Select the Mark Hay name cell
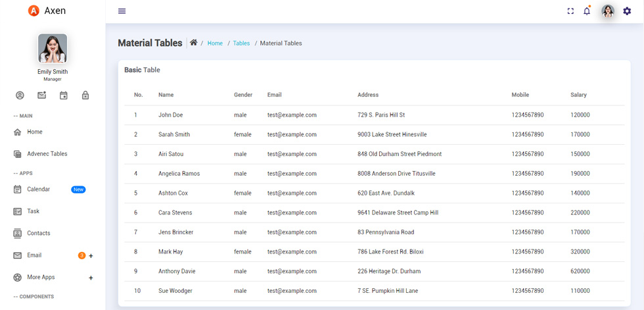Screen dimensions: 644x310 [170, 251]
